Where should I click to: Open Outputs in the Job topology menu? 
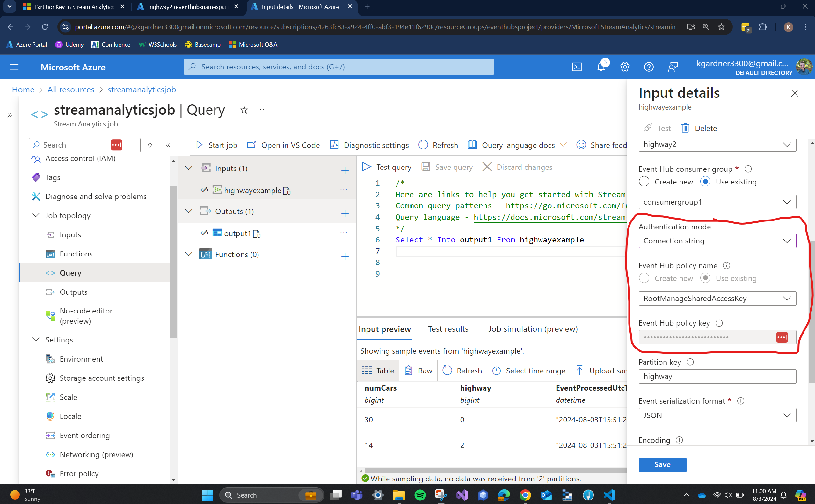[73, 292]
